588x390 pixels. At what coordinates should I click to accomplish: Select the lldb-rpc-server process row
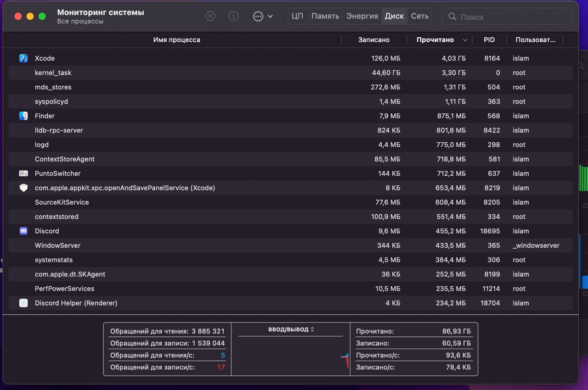click(x=290, y=130)
